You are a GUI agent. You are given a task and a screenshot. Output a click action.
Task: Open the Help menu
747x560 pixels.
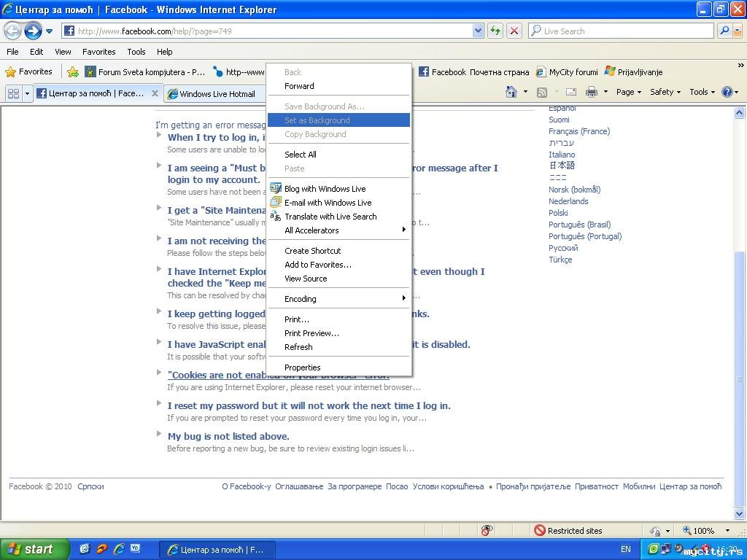[x=165, y=52]
